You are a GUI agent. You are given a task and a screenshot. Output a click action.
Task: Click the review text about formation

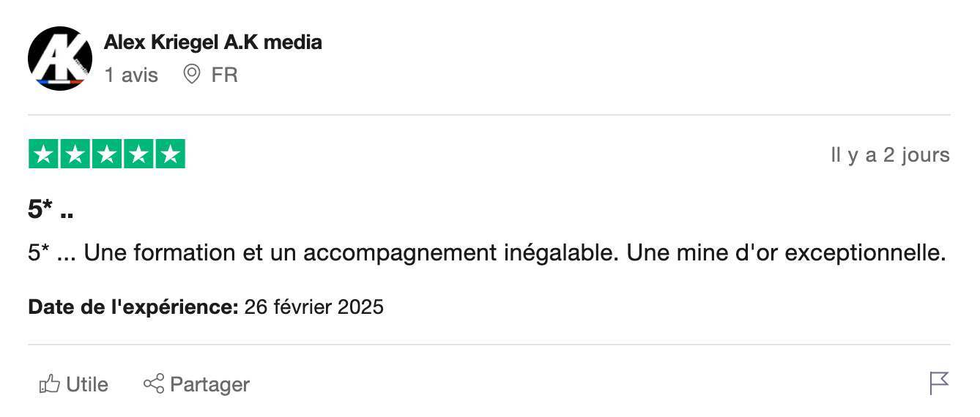[487, 253]
